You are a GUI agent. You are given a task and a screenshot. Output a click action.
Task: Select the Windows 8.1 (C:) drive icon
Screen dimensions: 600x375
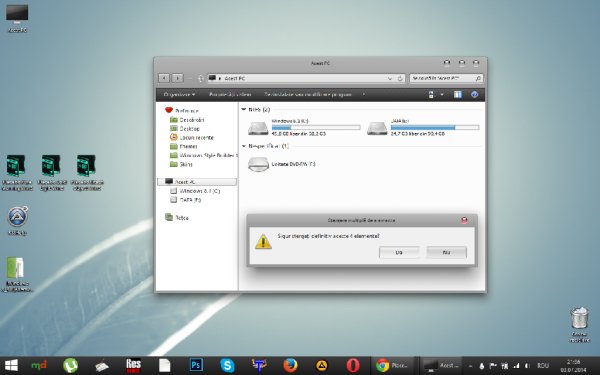[258, 128]
